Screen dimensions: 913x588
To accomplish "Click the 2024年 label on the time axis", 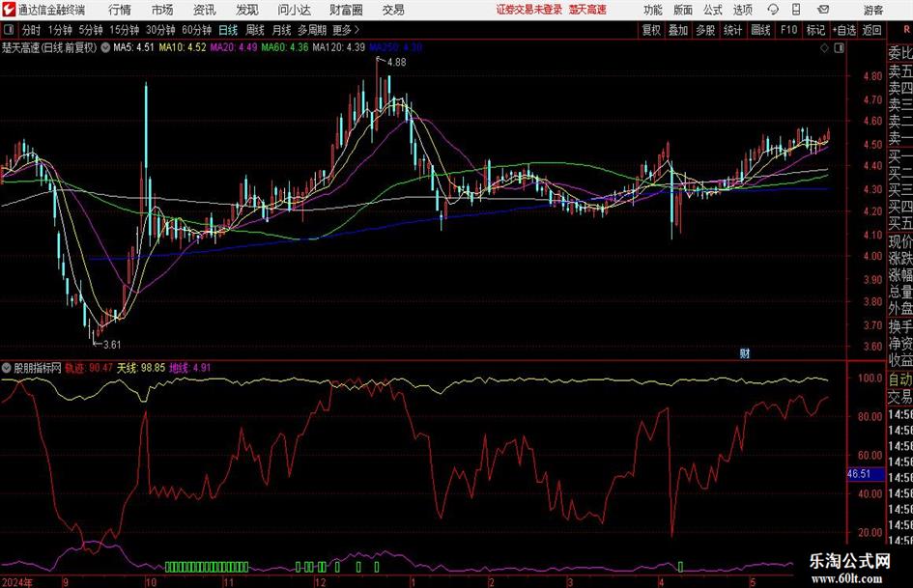I will click(x=17, y=582).
